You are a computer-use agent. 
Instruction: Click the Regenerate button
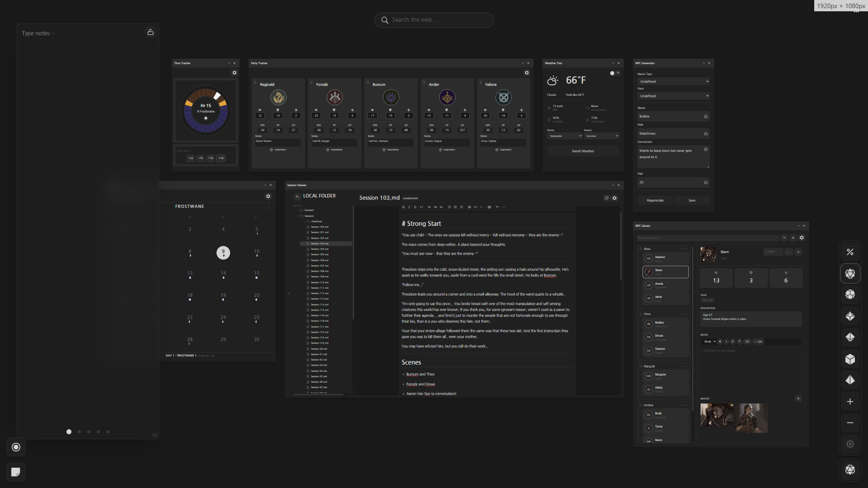coord(655,200)
